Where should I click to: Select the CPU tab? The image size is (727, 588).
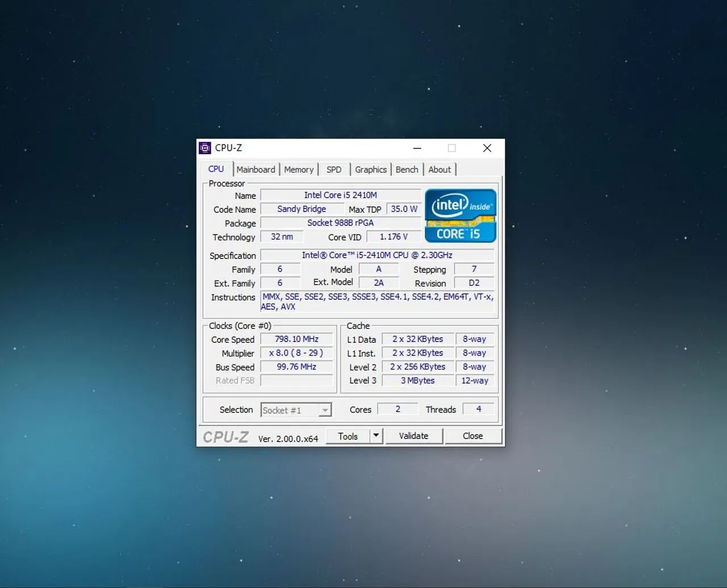click(x=216, y=169)
